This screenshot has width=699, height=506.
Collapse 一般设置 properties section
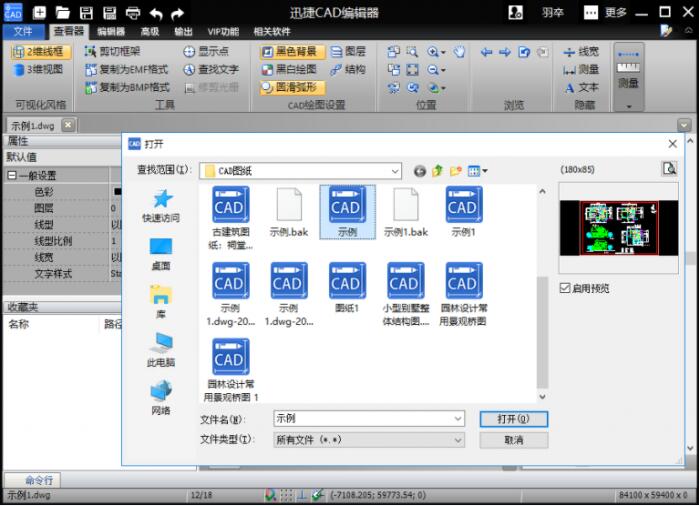tap(12, 176)
